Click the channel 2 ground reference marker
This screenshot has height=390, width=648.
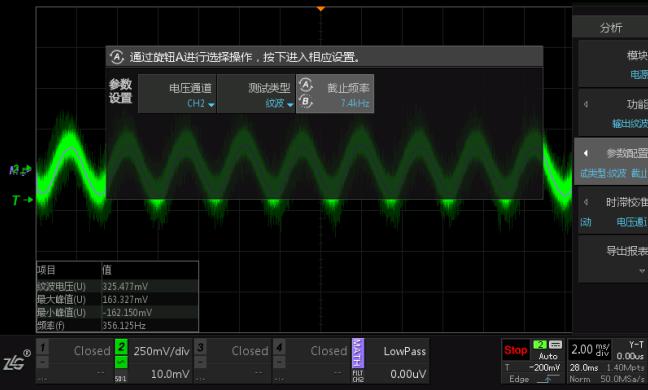click(20, 170)
